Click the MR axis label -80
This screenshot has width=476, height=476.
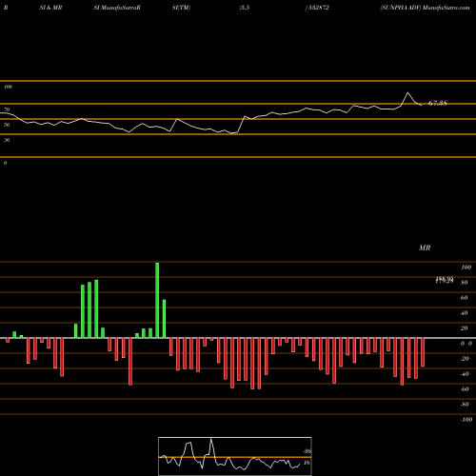465,405
